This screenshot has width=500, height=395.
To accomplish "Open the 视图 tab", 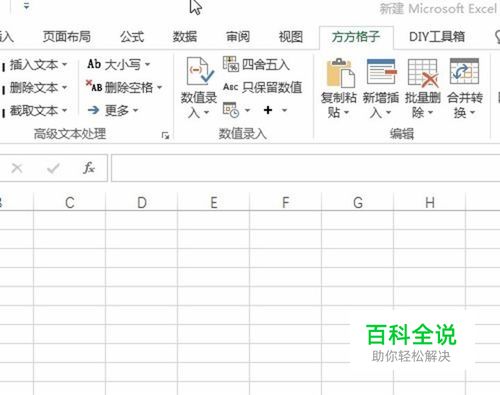I will click(291, 37).
